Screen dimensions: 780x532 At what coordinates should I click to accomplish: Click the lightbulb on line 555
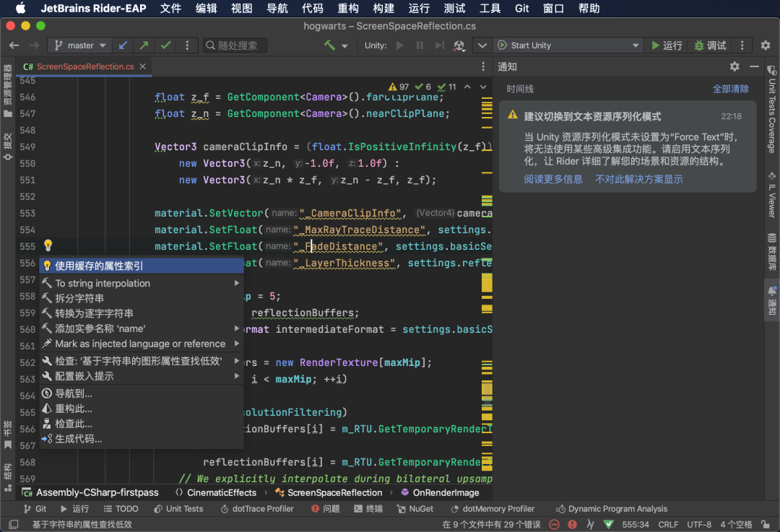(48, 245)
